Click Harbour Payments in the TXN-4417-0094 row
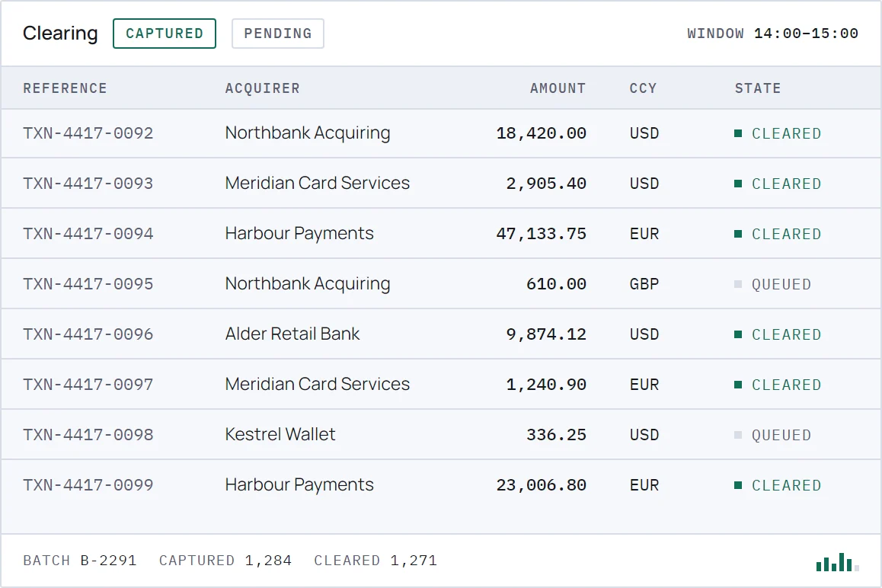The width and height of the screenshot is (882, 588). (299, 234)
